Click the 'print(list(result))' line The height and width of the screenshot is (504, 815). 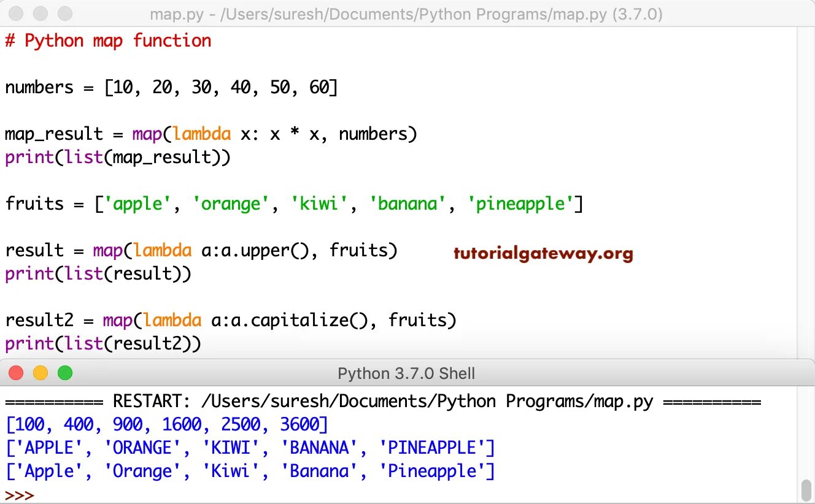tap(98, 274)
